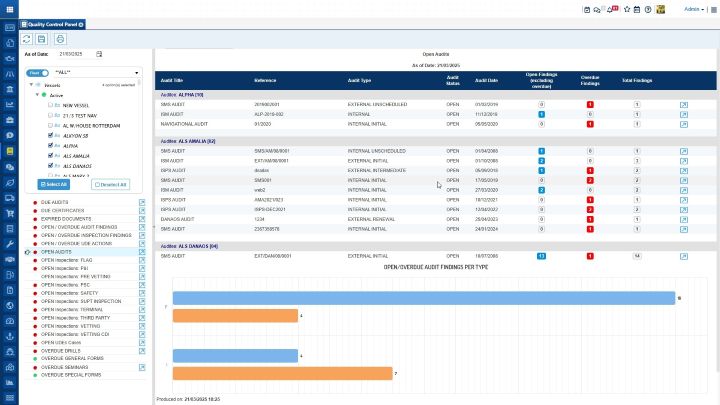Print the report with the printer icon
The image size is (720, 405).
coord(59,38)
